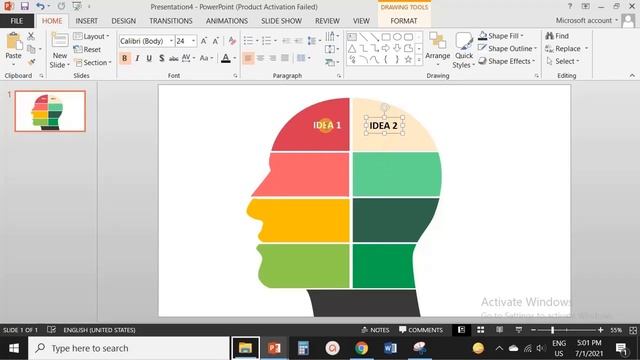640x360 pixels.
Task: Toggle Underline formatting
Action: pyautogui.click(x=149, y=58)
